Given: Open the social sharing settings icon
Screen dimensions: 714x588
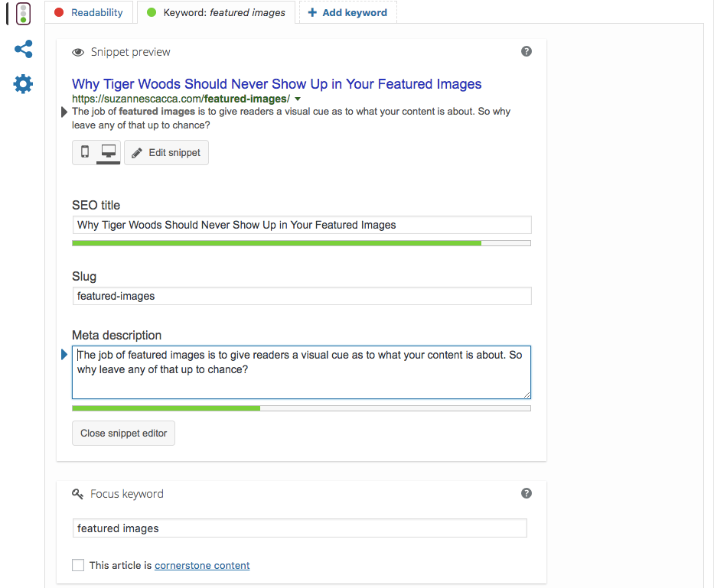Looking at the screenshot, I should coord(24,50).
